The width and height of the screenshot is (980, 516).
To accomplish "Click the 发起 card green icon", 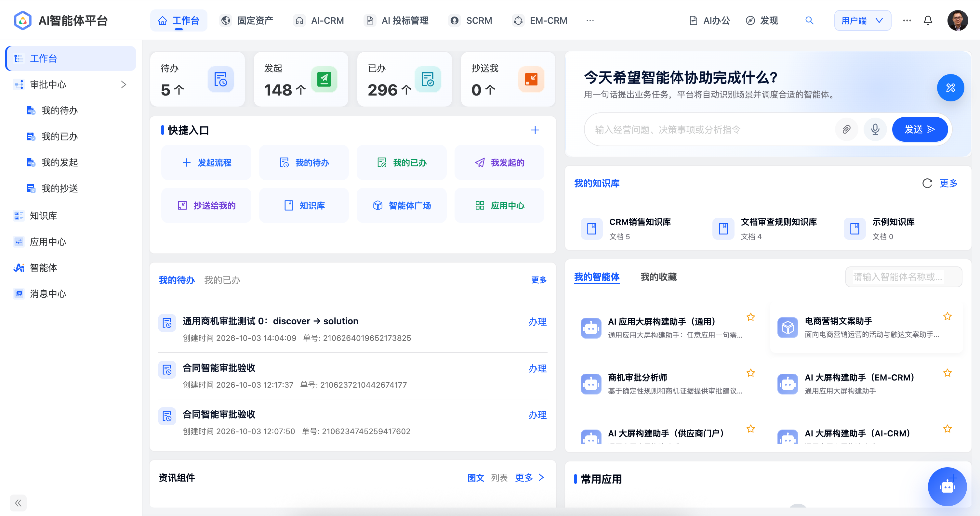I will (x=324, y=80).
